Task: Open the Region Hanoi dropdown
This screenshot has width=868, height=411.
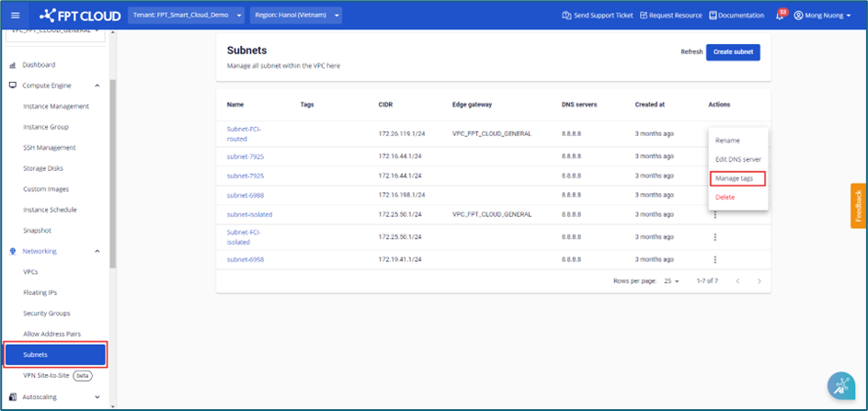Action: (297, 16)
